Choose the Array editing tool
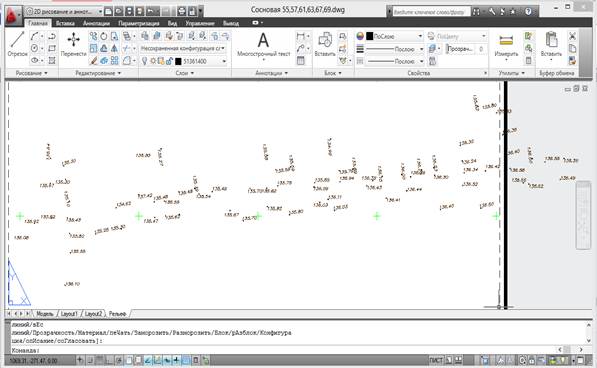This screenshot has width=597, height=368. [x=114, y=61]
